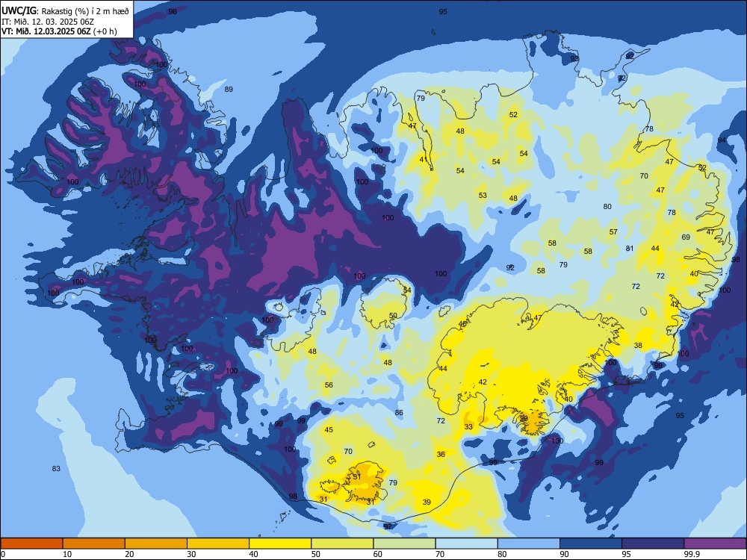
Task: Click the valid time line "VT: Mið. 12.03.2025 06Z (+0 h)"
Action: pyautogui.click(x=59, y=31)
